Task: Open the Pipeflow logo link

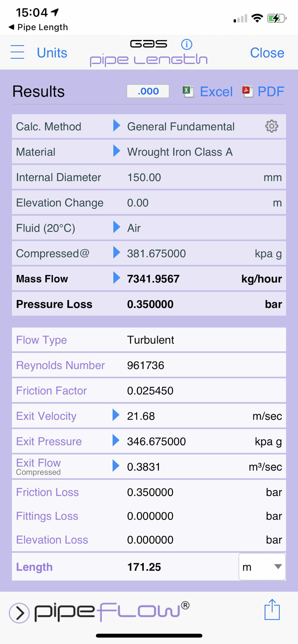Action: coord(112,612)
